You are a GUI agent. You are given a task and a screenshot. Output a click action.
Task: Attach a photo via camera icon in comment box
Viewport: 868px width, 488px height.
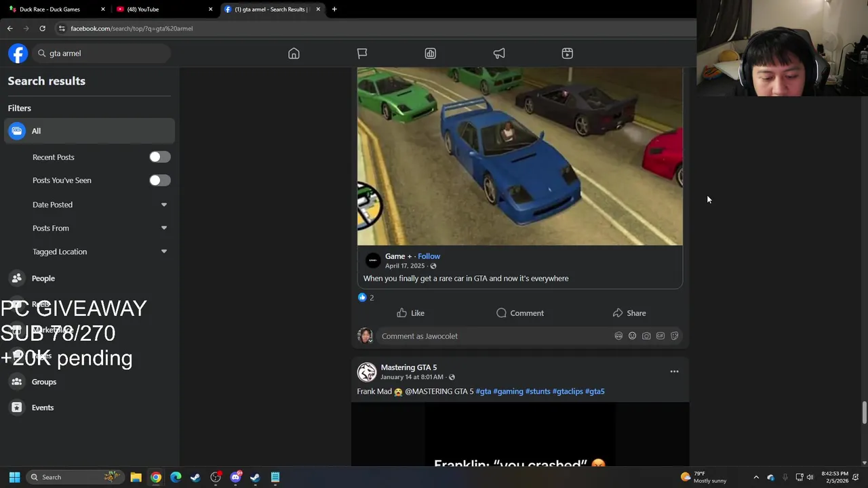[x=646, y=335]
